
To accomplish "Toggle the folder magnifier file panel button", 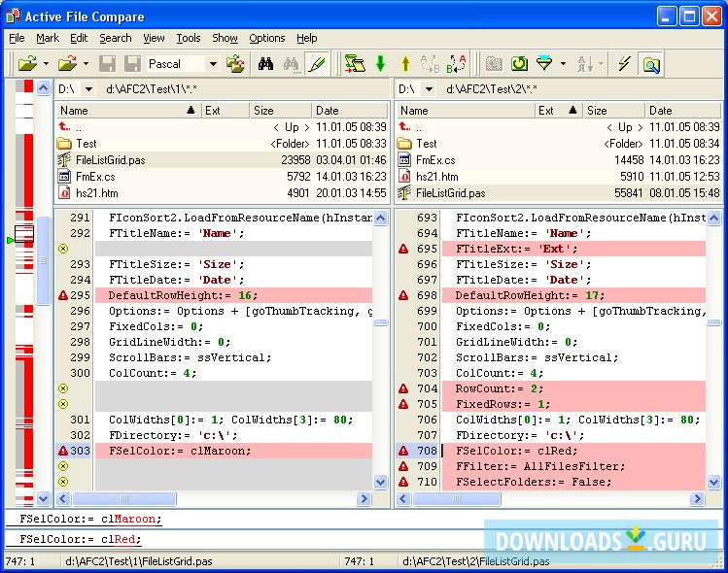I will point(651,64).
